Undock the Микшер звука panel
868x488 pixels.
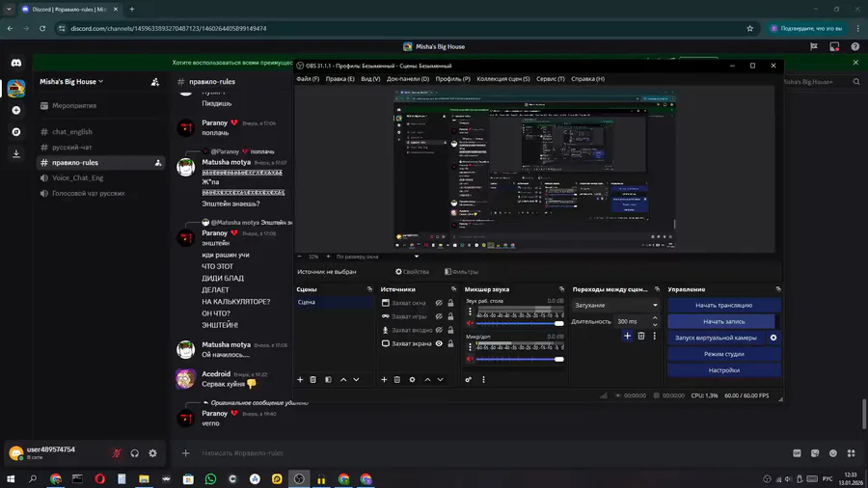[561, 289]
